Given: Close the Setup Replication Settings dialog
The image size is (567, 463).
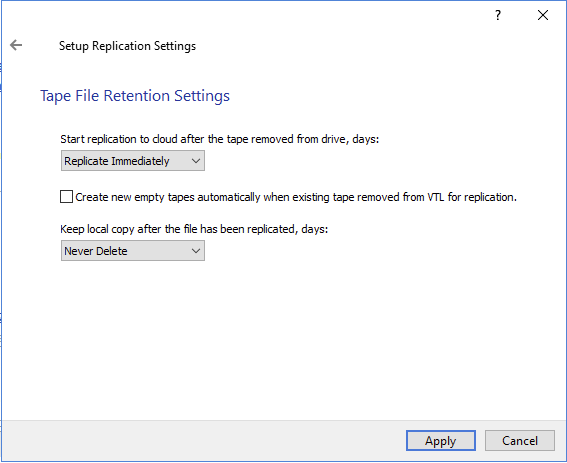Looking at the screenshot, I should [x=543, y=15].
